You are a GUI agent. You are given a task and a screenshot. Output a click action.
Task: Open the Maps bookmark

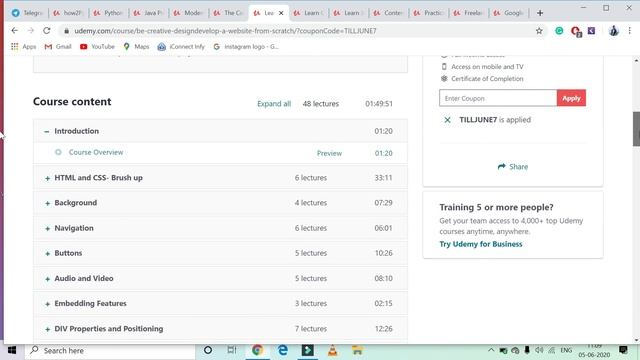coord(136,47)
